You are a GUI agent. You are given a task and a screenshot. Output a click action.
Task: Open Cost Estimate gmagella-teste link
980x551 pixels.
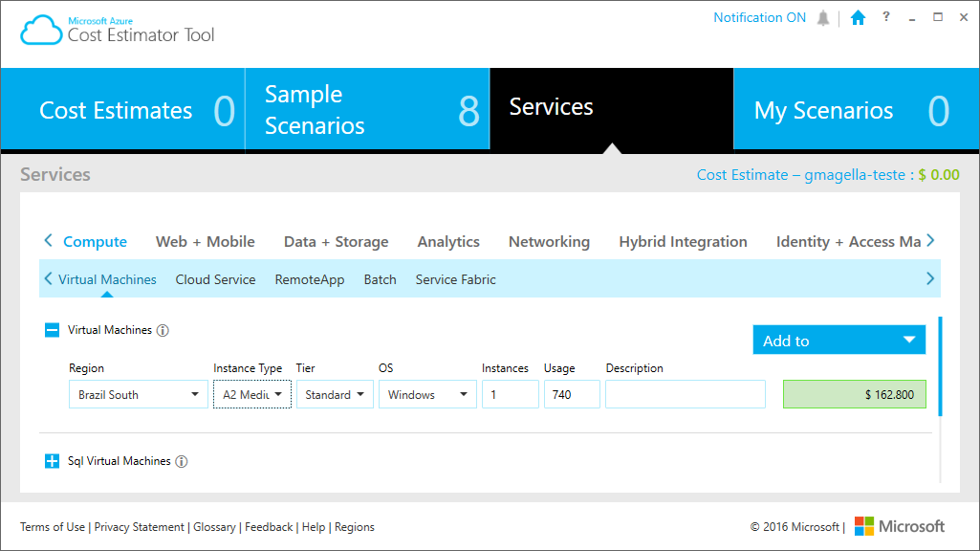pos(827,174)
